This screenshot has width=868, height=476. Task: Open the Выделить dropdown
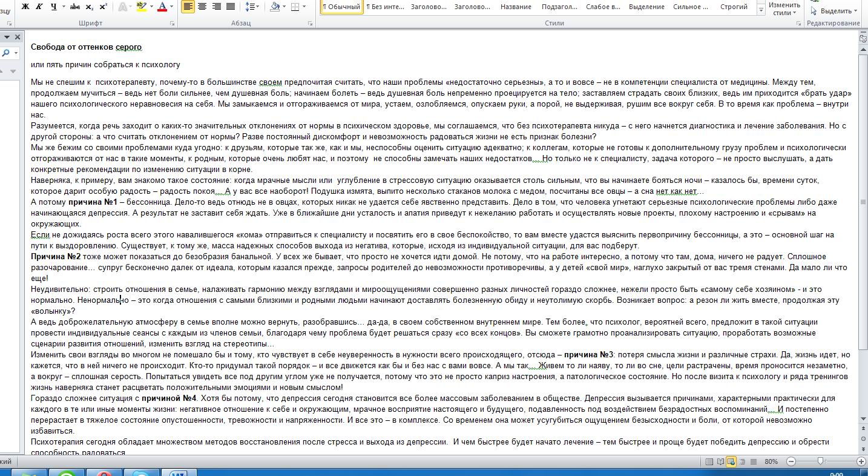[833, 11]
